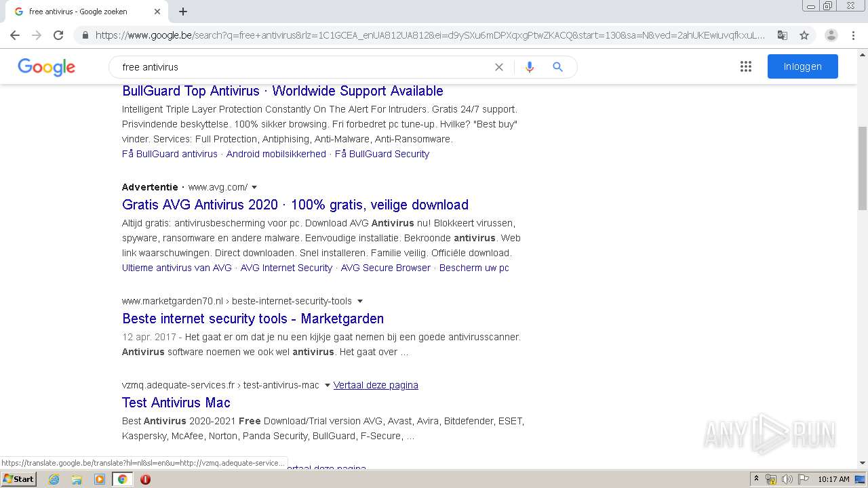Open the Windows Start menu

19,479
